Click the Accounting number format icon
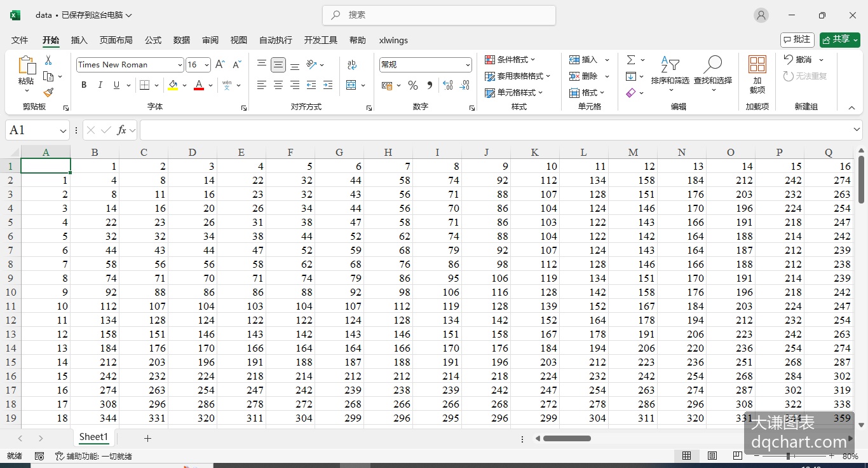Image resolution: width=868 pixels, height=468 pixels. tap(387, 85)
